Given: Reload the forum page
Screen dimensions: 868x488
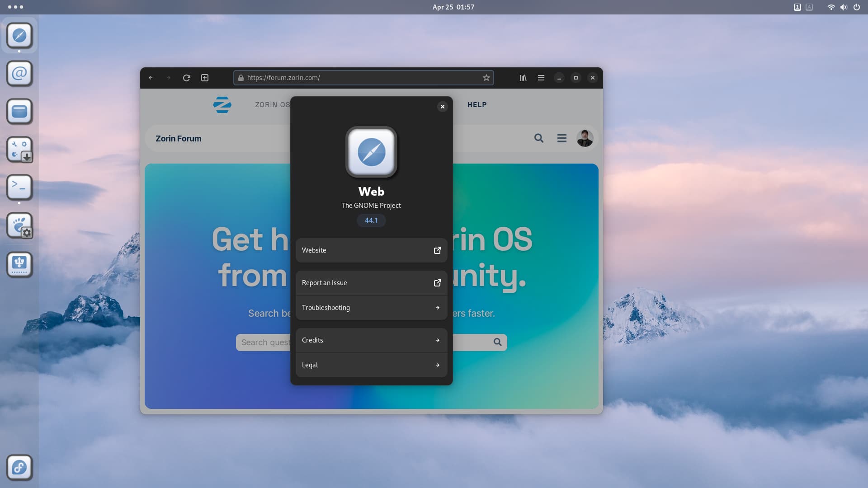Looking at the screenshot, I should (x=186, y=78).
